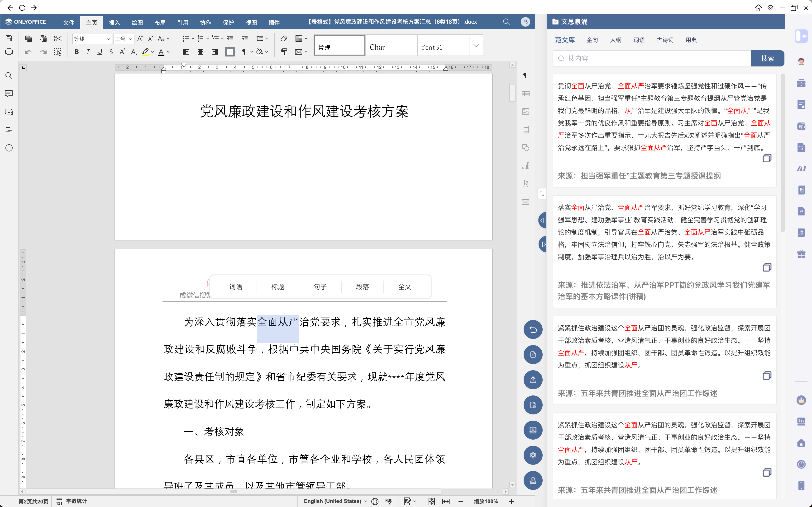Select all with the select-all icon

pyautogui.click(x=58, y=52)
